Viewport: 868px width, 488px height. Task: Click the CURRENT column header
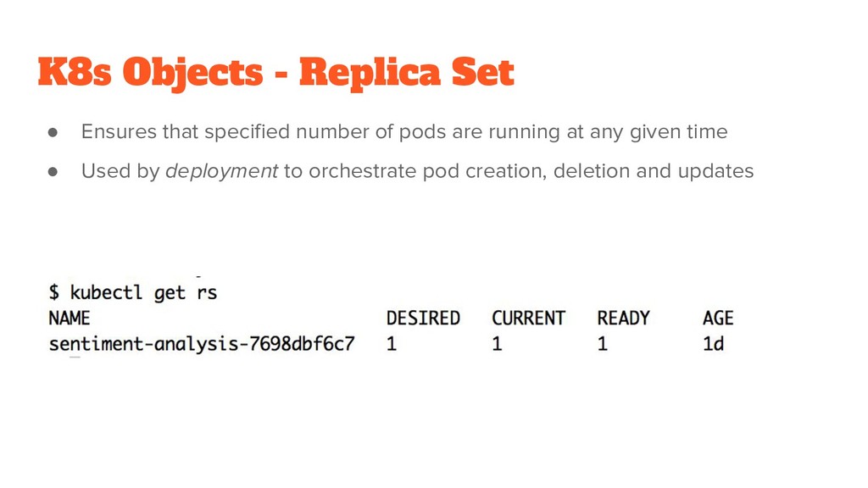coord(529,319)
